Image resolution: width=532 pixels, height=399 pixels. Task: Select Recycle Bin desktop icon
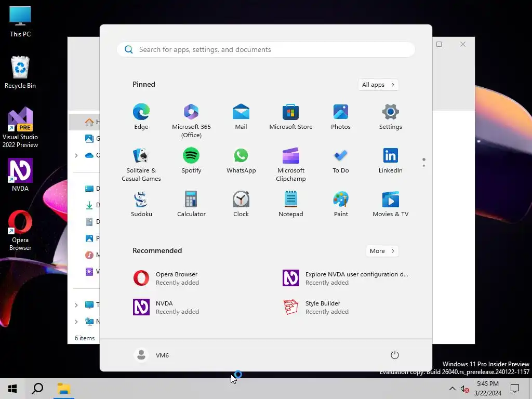[20, 72]
